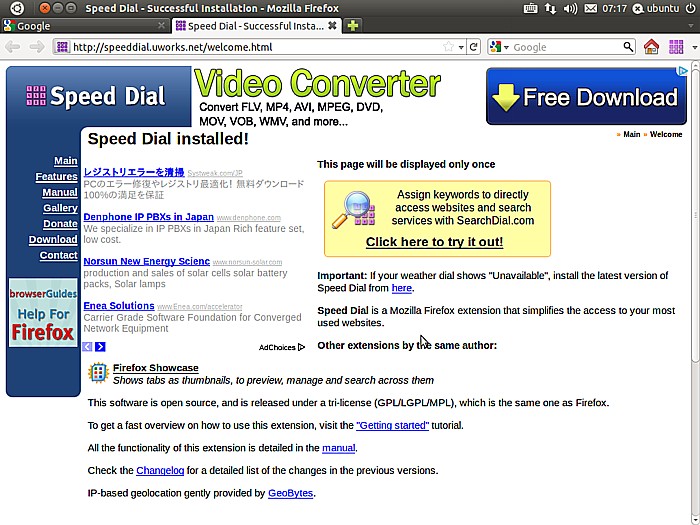
Task: Click the Video Converter banner ad
Action: tap(317, 97)
